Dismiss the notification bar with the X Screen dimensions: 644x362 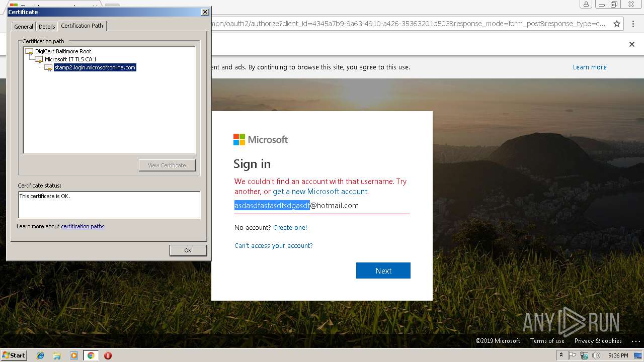coord(632,44)
